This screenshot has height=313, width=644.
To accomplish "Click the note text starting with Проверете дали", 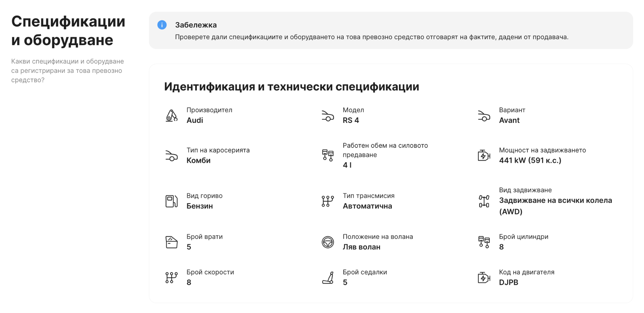I will tap(371, 37).
